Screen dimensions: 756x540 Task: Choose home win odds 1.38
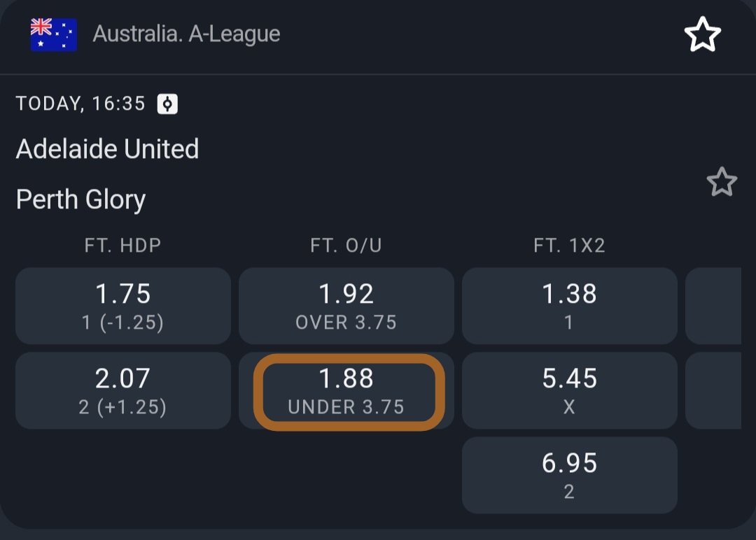click(569, 306)
